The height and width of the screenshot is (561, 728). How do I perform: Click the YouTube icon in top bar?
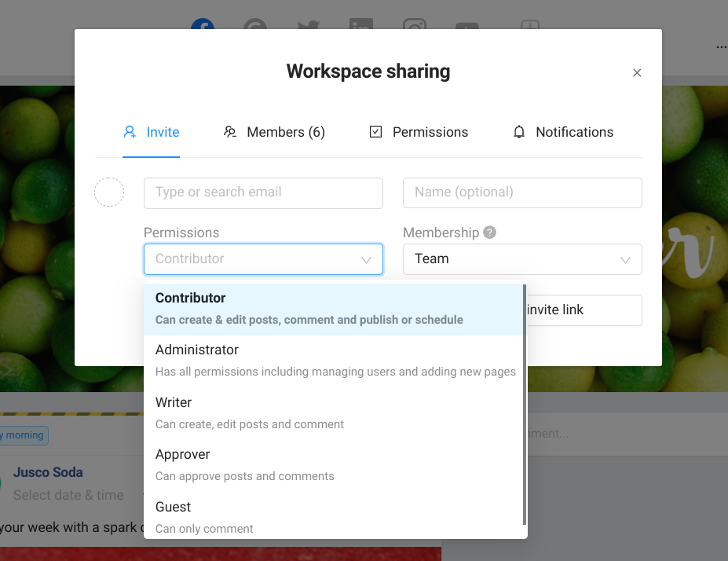tap(467, 26)
